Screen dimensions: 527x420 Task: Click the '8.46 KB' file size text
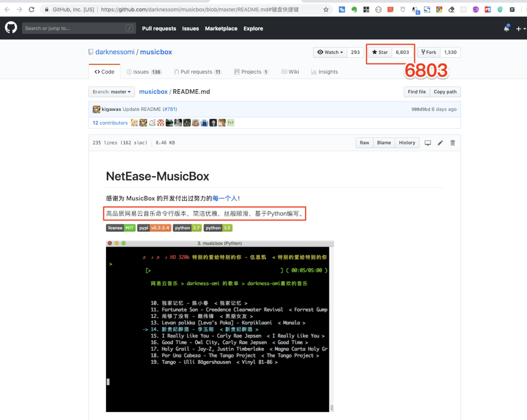tap(165, 143)
